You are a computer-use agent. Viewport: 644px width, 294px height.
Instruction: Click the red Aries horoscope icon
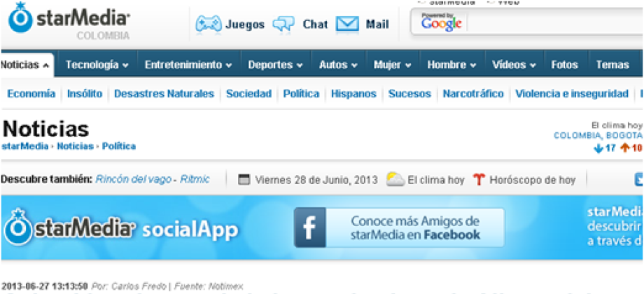(x=479, y=180)
